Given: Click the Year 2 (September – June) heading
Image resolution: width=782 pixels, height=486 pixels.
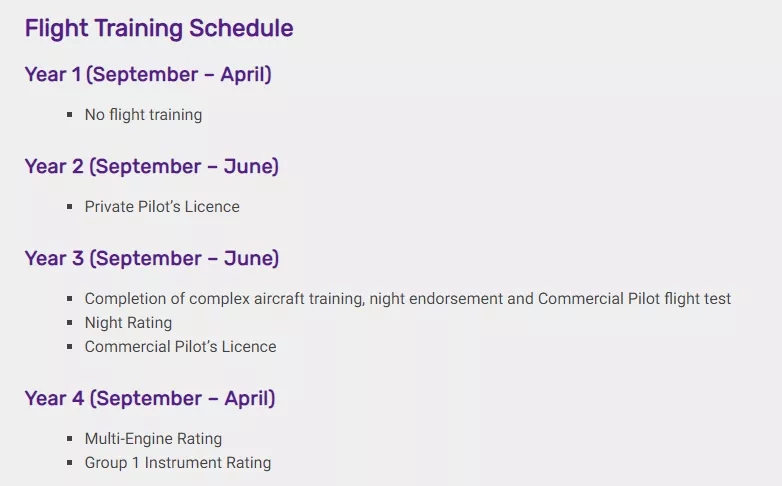Looking at the screenshot, I should point(152,167).
